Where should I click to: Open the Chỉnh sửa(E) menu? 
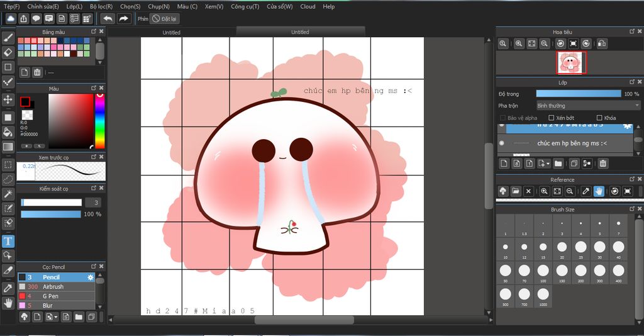pos(43,6)
